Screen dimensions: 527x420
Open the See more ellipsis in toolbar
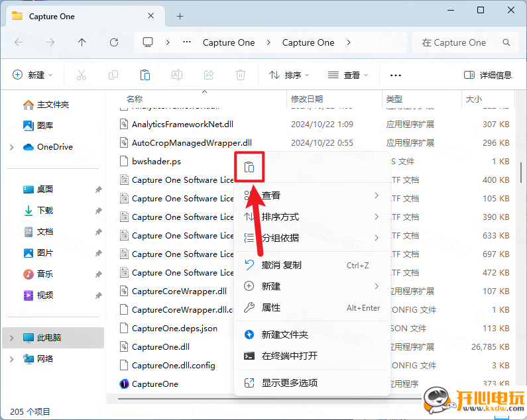coord(396,76)
